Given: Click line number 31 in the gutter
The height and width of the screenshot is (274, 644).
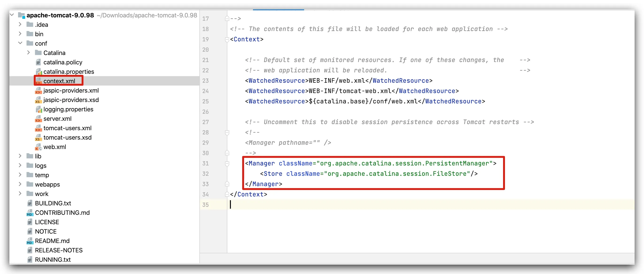Looking at the screenshot, I should click(206, 163).
